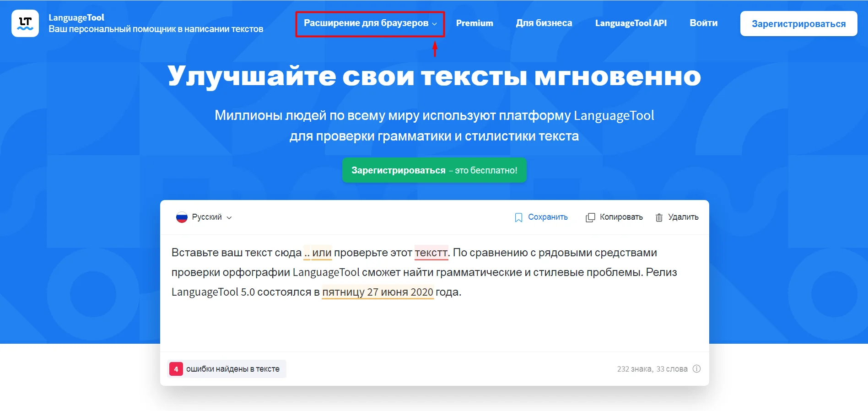868x411 pixels.
Task: Click the white Зарегистрироваться button in header
Action: click(799, 24)
